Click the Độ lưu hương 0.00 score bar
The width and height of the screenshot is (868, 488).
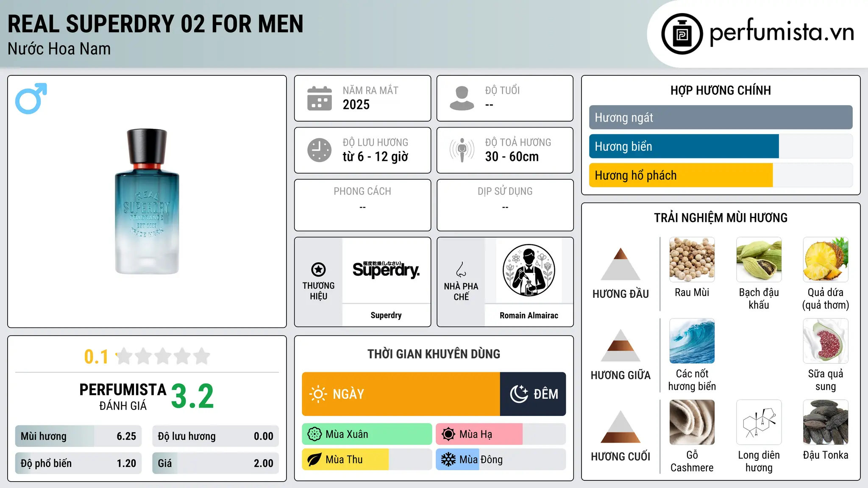coord(215,436)
